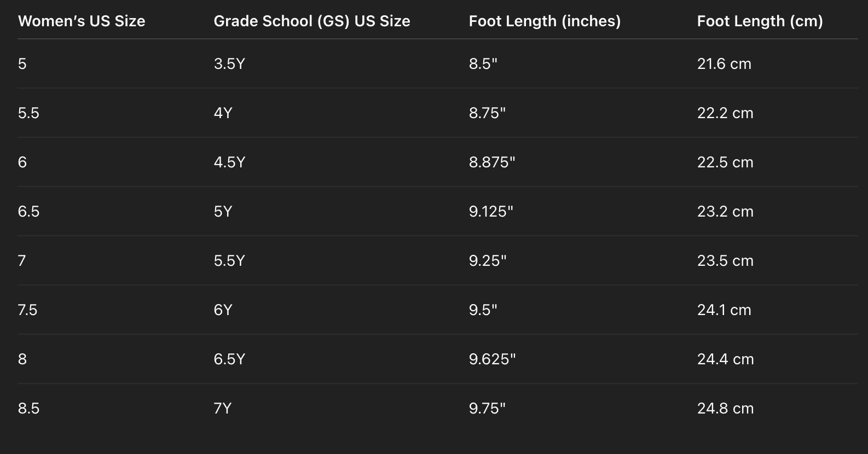Click the Foot Length (cm) header
868x454 pixels.
tap(760, 21)
